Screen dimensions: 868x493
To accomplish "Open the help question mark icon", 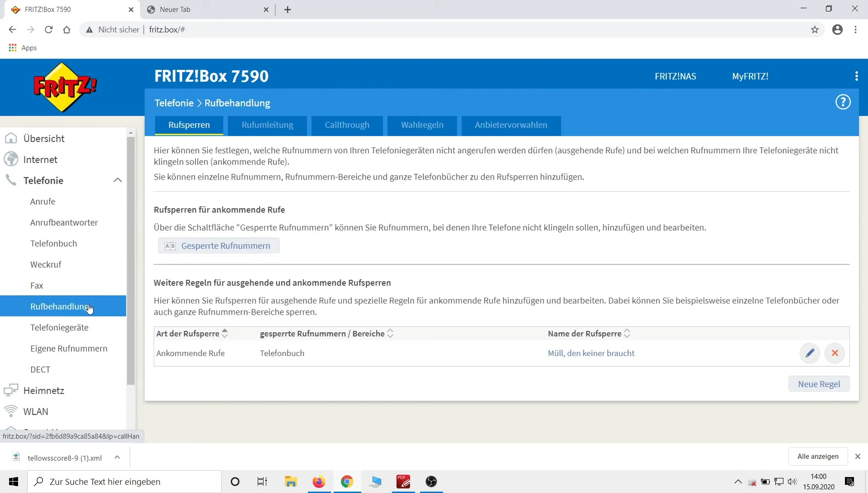I will coord(843,102).
